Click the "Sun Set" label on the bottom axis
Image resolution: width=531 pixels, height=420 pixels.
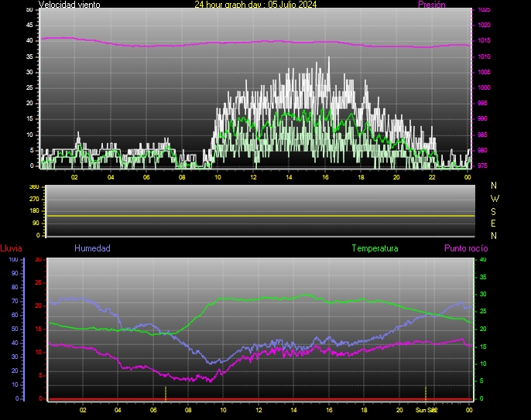[x=426, y=410]
